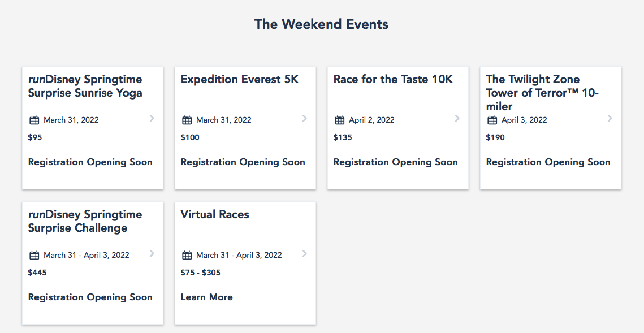Select the Expedition Everest 5K title
Screen dimensions: 644x333
(x=239, y=79)
